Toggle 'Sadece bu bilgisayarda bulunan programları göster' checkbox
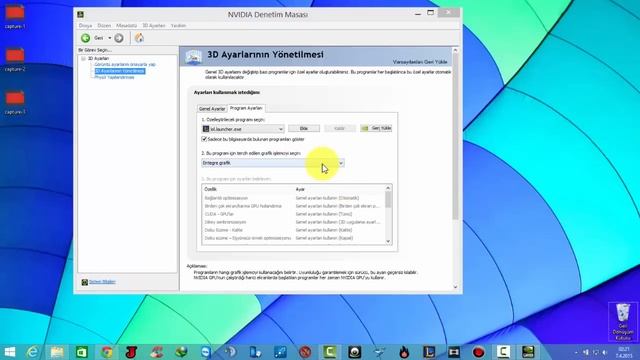This screenshot has width=640, height=360. (204, 139)
